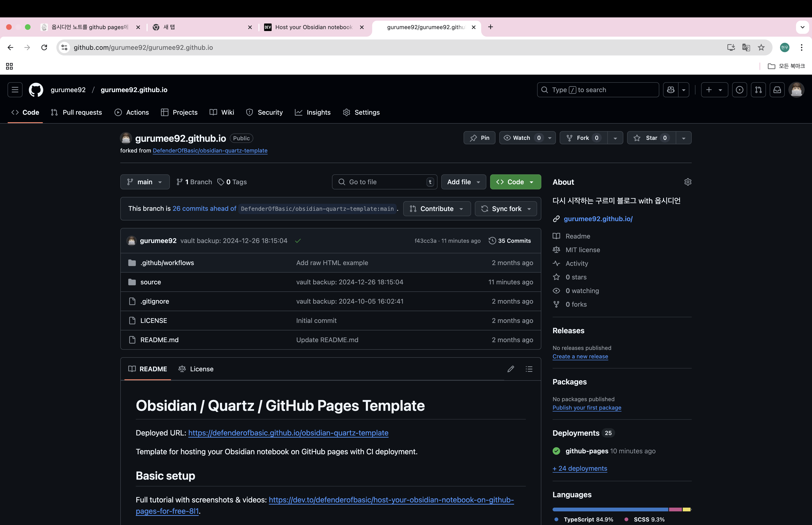View pull requests icon in GitHub header
812x525 pixels.
758,90
